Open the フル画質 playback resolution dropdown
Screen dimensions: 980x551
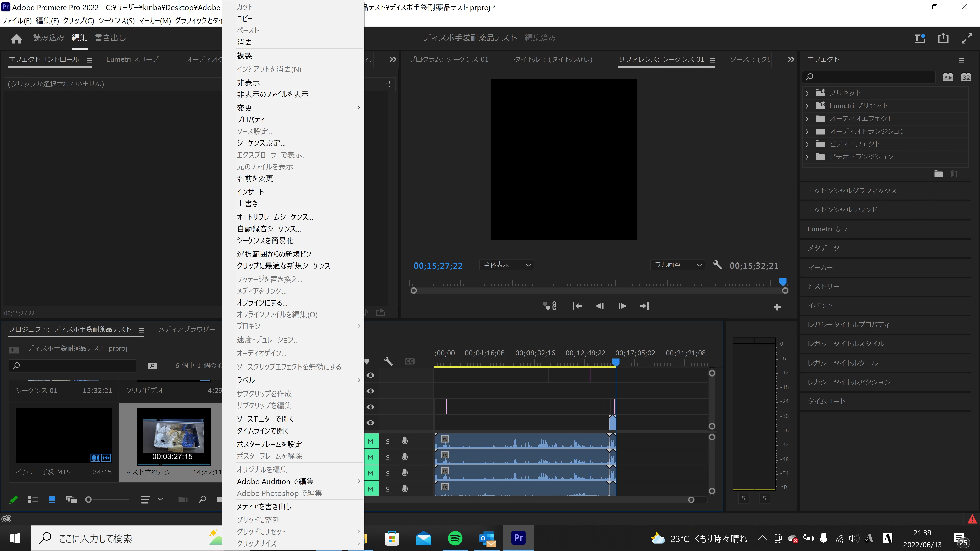click(x=677, y=265)
